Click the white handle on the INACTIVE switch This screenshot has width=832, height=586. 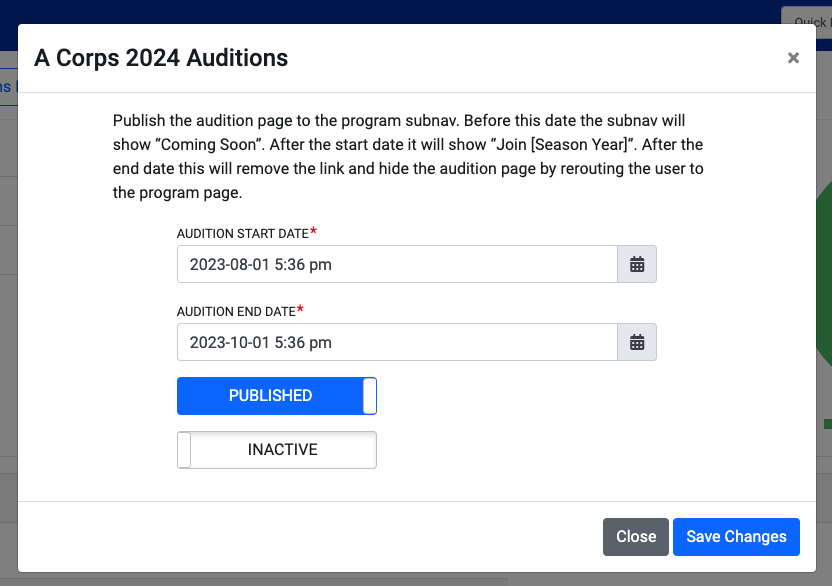pyautogui.click(x=184, y=450)
